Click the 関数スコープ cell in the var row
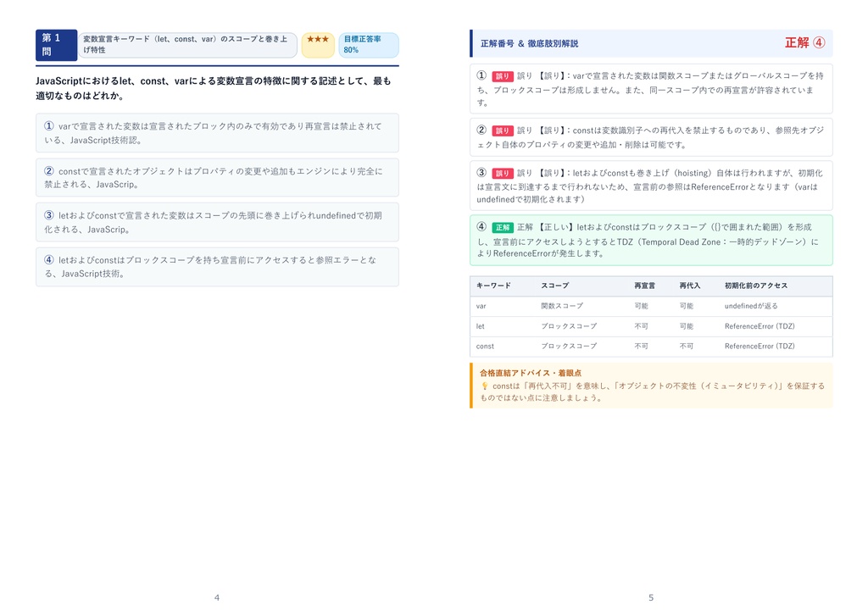Screen dimensions: 868x616 point(562,306)
